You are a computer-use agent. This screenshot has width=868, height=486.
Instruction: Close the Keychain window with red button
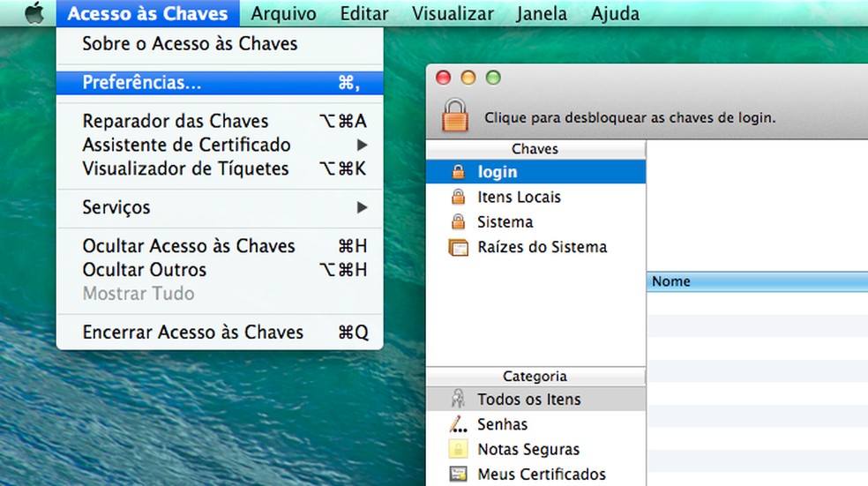pos(444,78)
